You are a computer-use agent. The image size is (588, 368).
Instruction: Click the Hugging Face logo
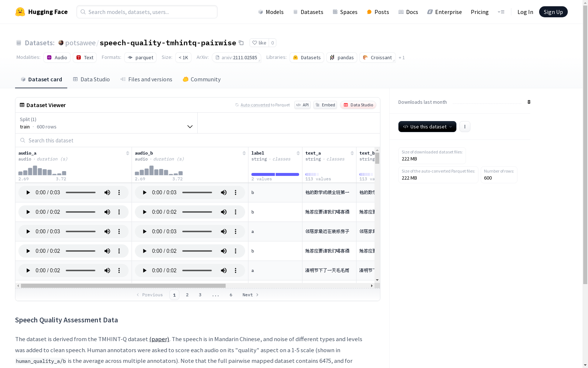coord(41,12)
